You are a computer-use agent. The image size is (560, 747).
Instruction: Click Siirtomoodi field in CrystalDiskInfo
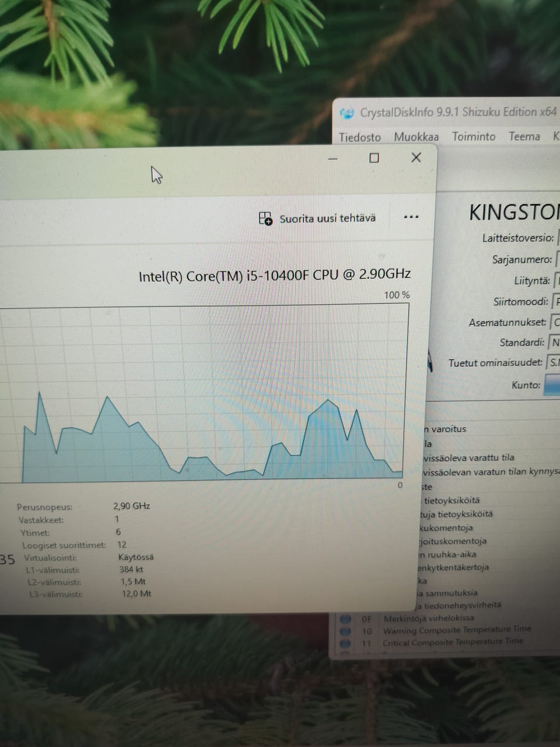coord(556,302)
